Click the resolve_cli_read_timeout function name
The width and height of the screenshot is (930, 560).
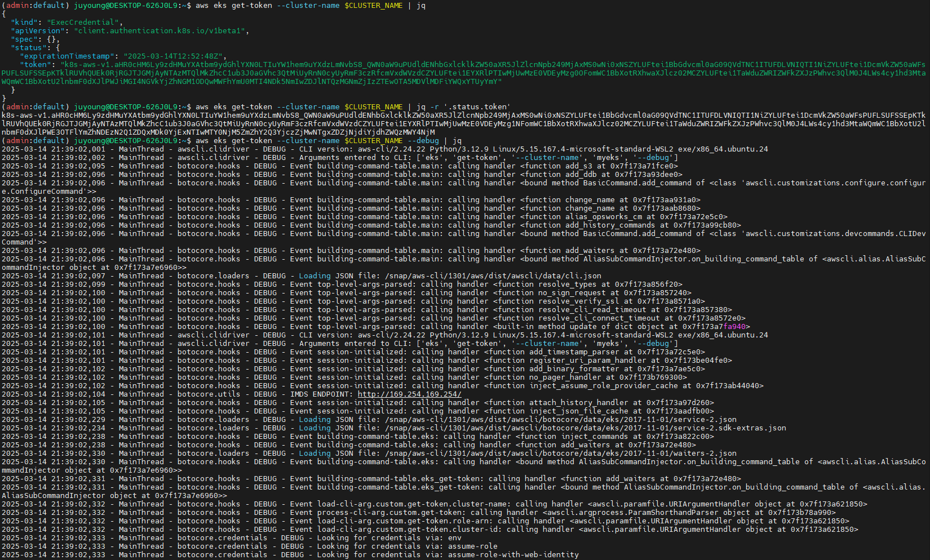pos(592,310)
